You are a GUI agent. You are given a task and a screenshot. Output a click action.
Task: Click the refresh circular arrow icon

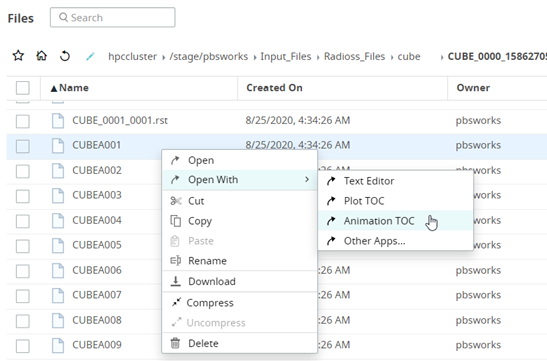point(65,56)
